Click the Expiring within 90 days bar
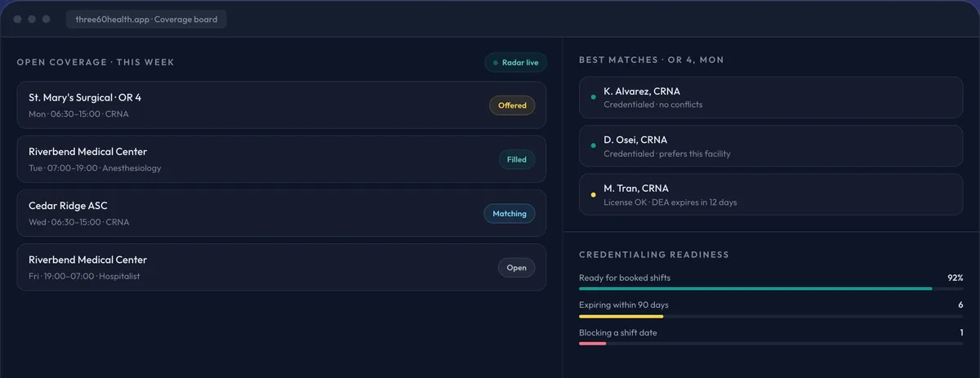Image resolution: width=980 pixels, height=378 pixels. [771, 316]
